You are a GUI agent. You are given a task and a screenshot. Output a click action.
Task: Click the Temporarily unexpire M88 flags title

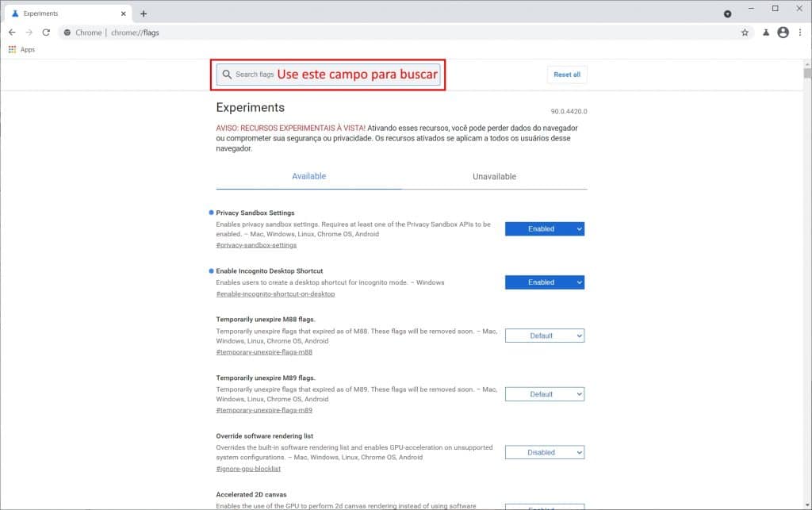(265, 320)
